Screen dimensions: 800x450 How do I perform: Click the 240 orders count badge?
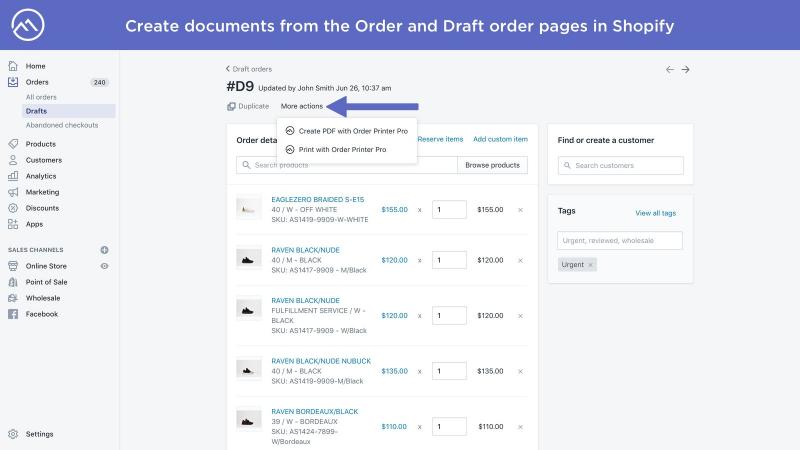tap(99, 82)
